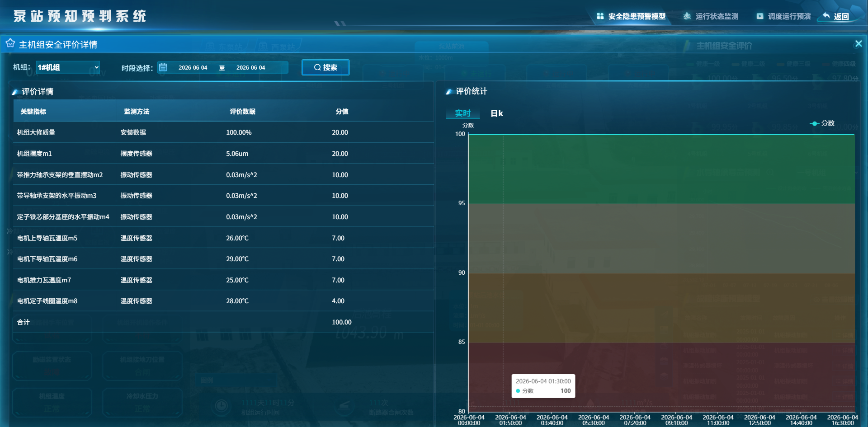Select the 带推力轴承支架的垂直摆动m2 row
This screenshot has width=868, height=427.
point(224,175)
